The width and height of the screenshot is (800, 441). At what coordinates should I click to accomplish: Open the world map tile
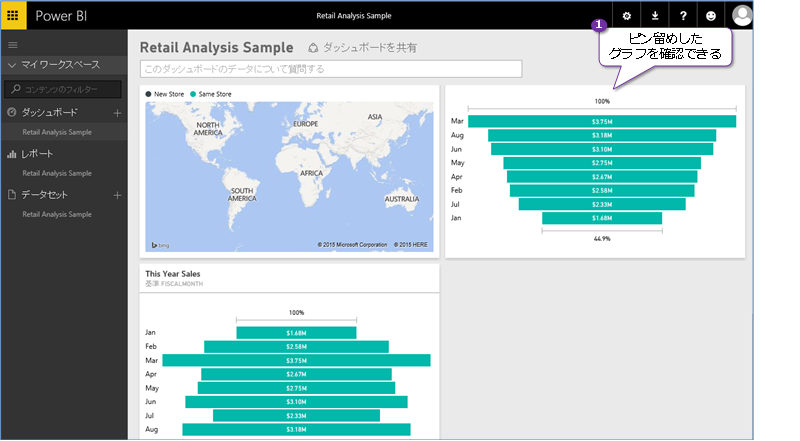click(x=289, y=177)
